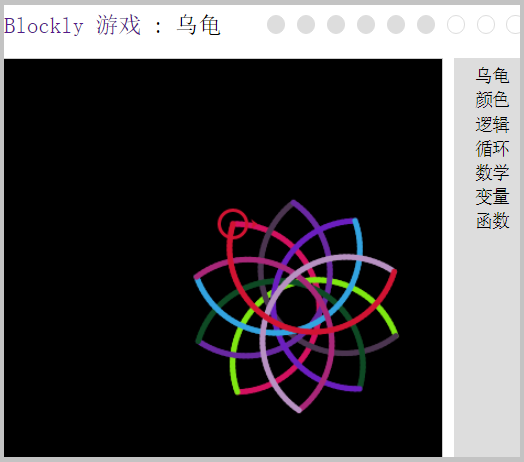Click the center of the flower drawing

click(x=296, y=307)
